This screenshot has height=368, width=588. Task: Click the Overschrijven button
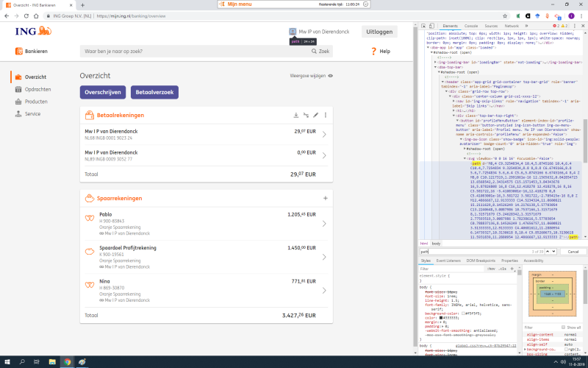coord(103,92)
